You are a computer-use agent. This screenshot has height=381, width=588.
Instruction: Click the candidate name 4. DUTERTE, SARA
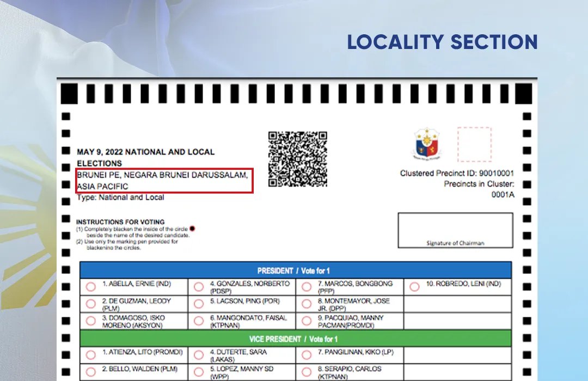pos(238,355)
